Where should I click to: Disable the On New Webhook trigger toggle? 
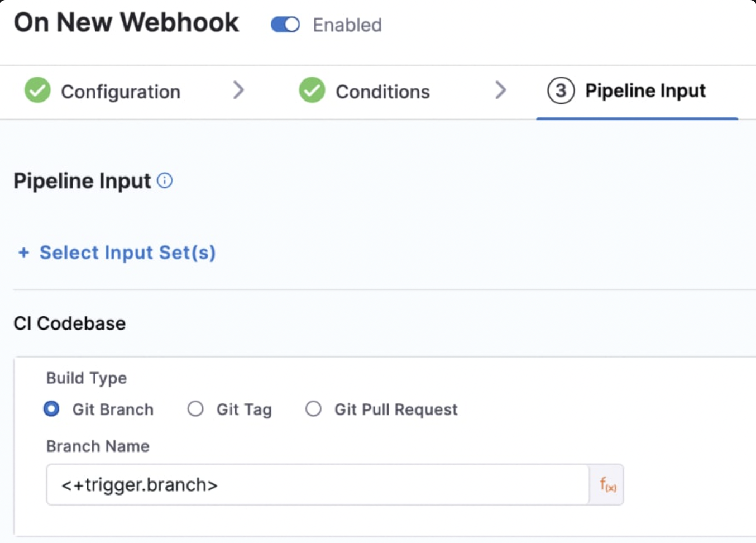coord(285,25)
